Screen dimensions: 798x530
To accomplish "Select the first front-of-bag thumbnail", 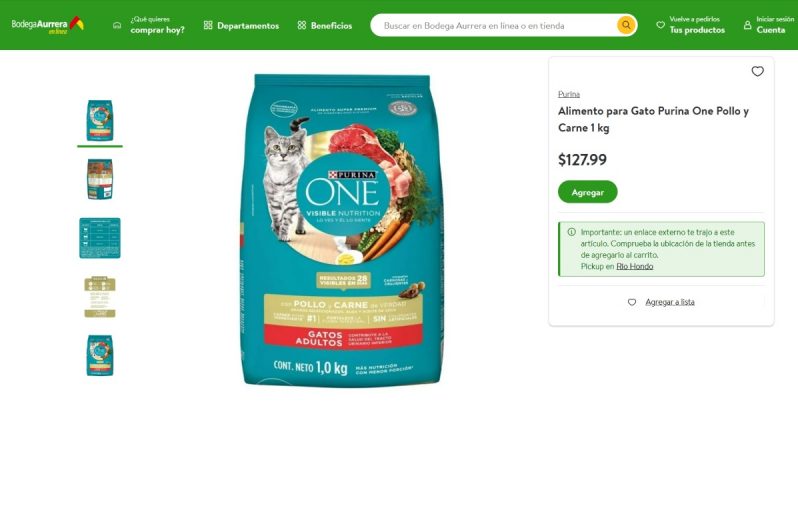I will click(100, 121).
